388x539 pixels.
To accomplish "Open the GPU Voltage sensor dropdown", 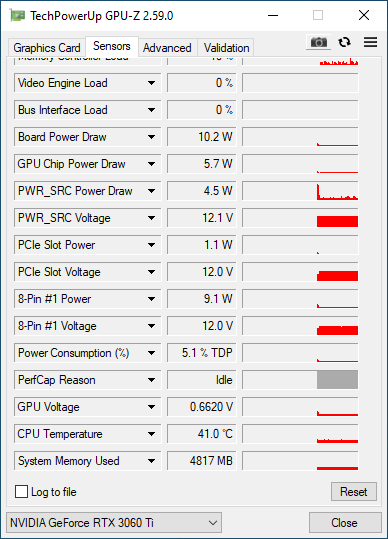I will 151,407.
